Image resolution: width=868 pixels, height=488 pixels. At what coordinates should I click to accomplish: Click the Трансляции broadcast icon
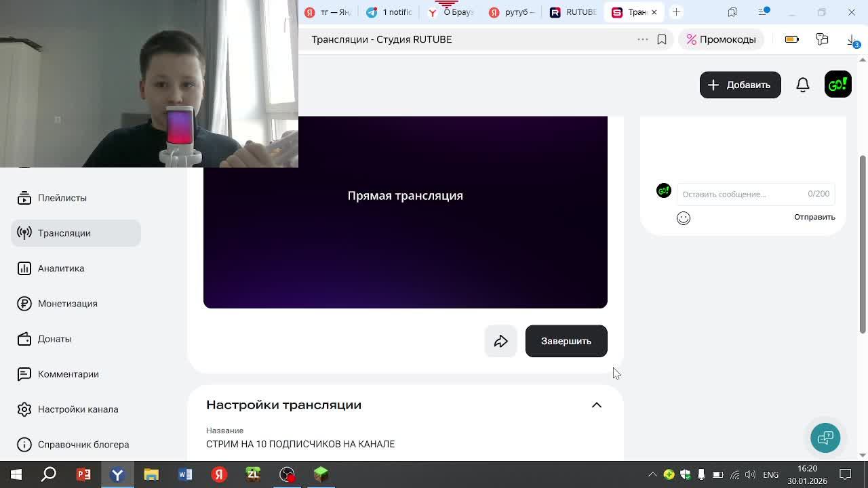tap(24, 233)
